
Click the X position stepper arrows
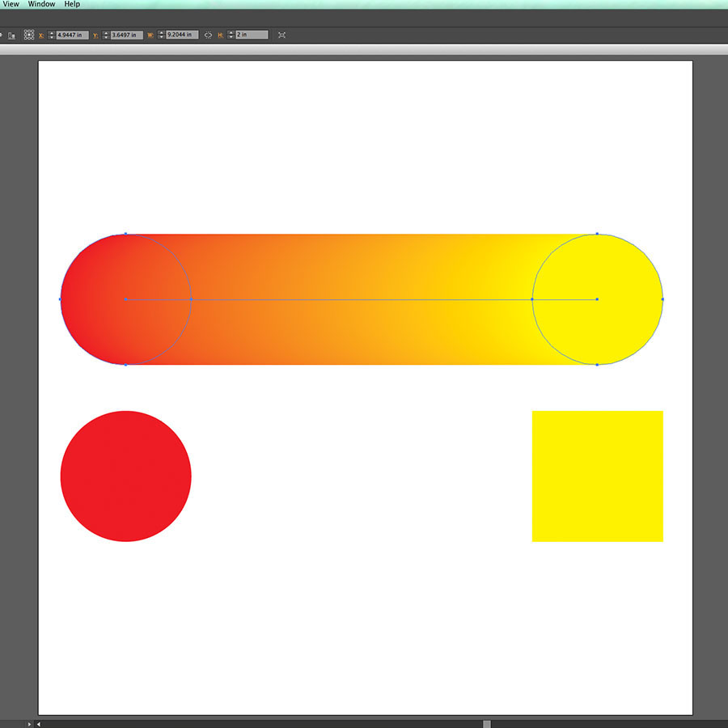(x=52, y=35)
